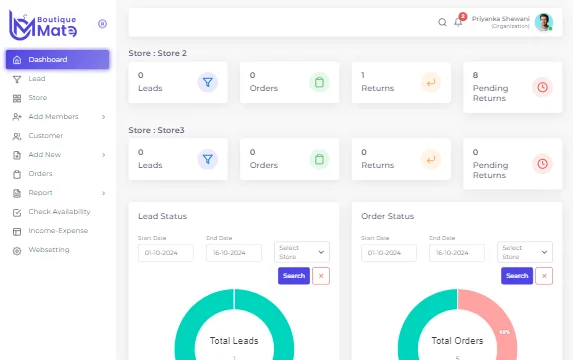The image size is (573, 360).
Task: Click the "Lead Status" panel title
Action: (x=163, y=216)
